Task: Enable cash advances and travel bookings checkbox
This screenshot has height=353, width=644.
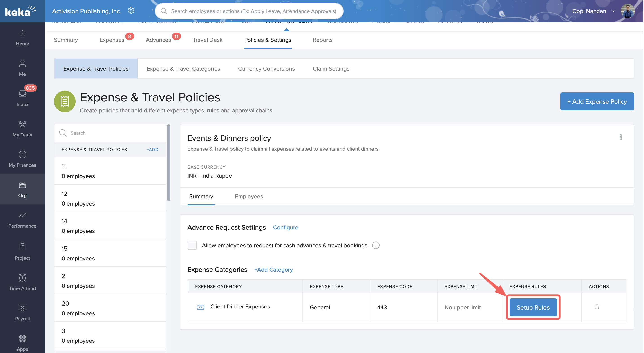Action: click(192, 245)
